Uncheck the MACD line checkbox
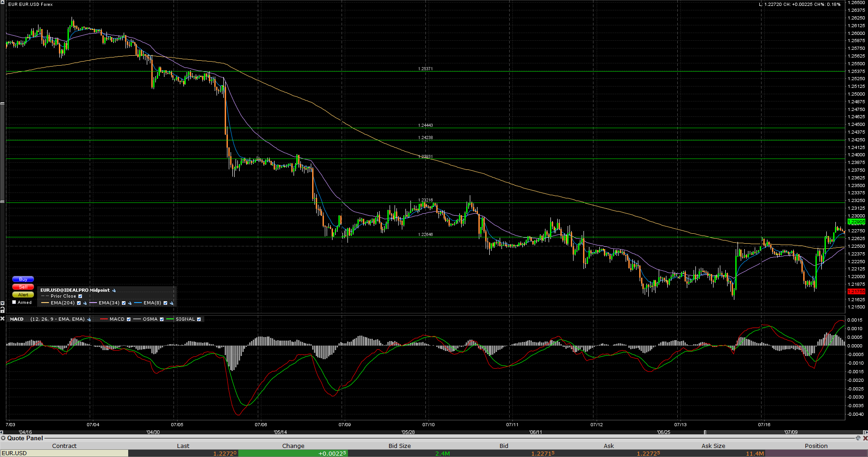 129,319
